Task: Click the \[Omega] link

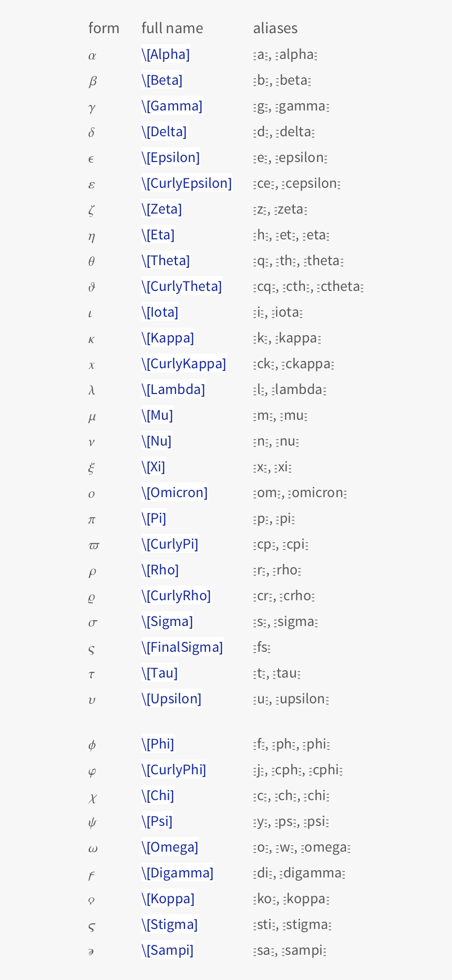Action: coord(170,847)
